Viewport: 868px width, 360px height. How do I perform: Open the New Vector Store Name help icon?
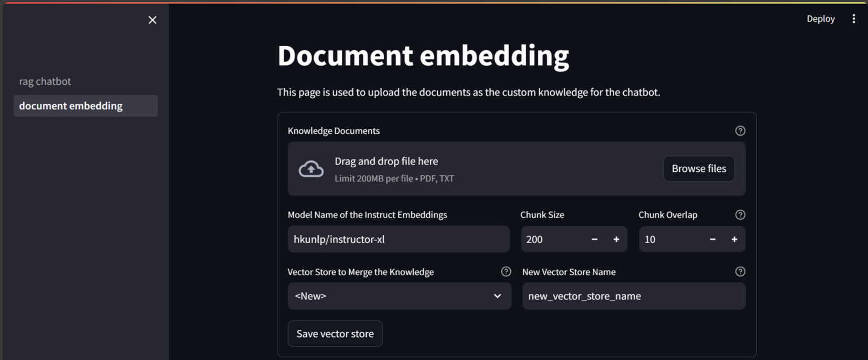point(740,271)
